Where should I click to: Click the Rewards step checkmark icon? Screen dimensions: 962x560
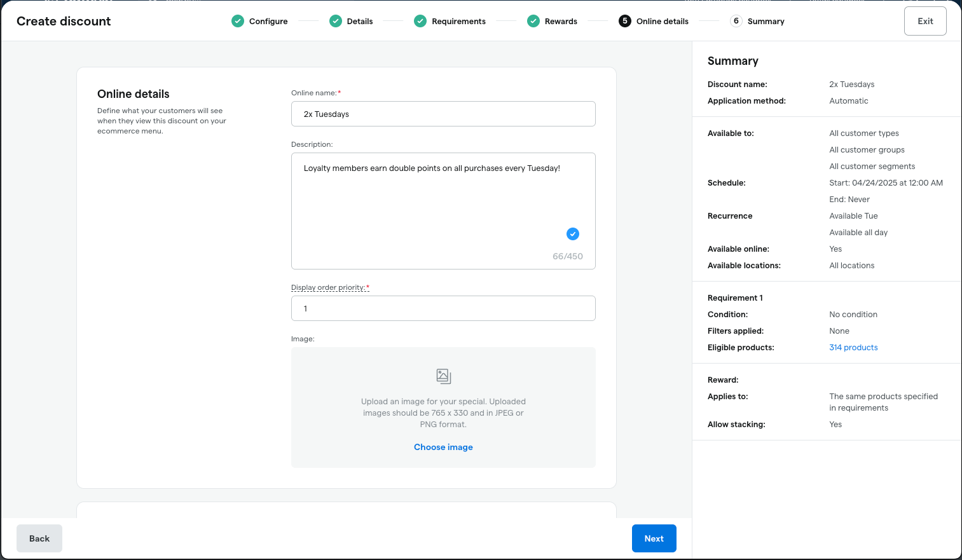pos(533,21)
